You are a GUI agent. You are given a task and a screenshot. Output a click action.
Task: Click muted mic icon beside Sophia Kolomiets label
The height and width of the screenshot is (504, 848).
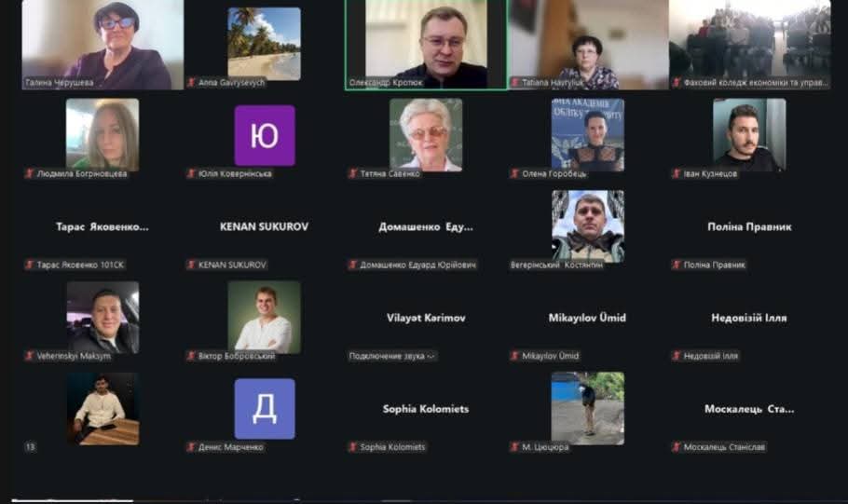tap(353, 447)
